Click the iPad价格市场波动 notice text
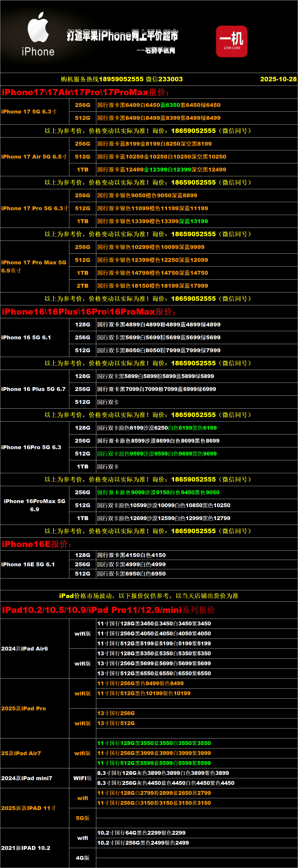 point(149,596)
